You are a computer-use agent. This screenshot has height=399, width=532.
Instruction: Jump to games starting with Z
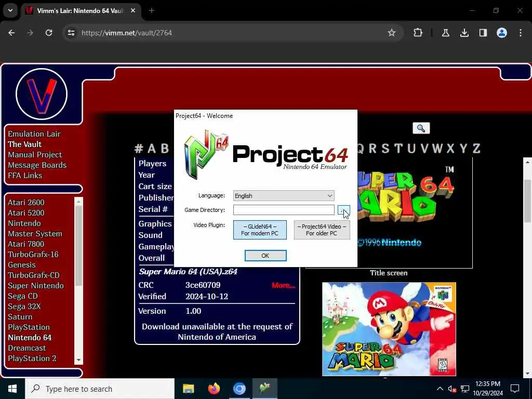(476, 148)
